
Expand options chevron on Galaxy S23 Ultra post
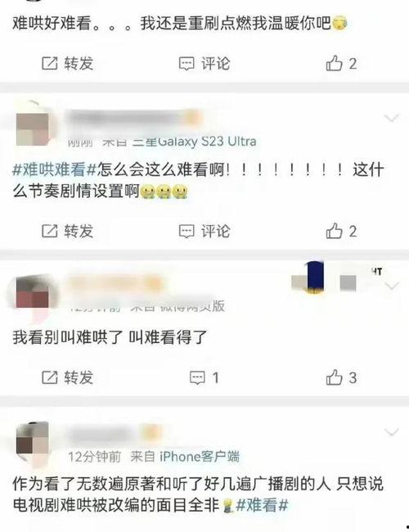(x=391, y=118)
